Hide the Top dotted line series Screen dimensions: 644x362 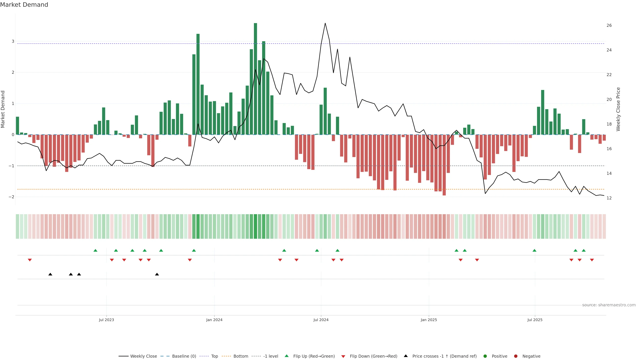click(x=214, y=356)
